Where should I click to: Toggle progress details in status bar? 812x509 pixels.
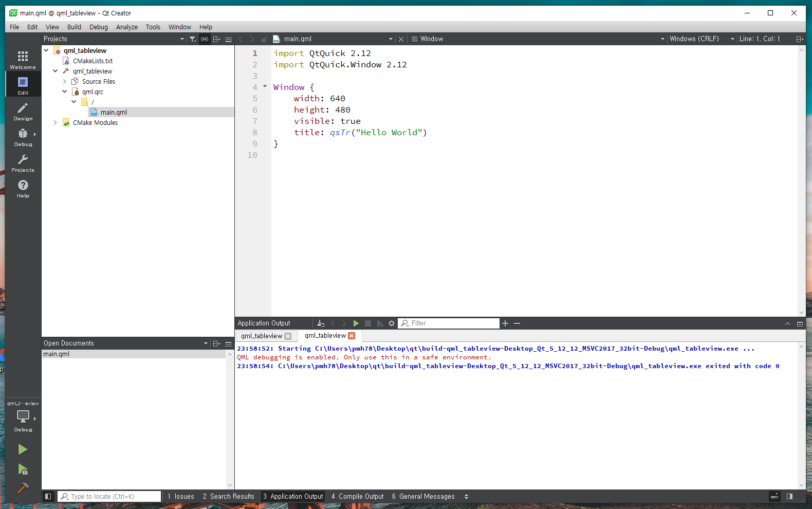click(x=774, y=496)
